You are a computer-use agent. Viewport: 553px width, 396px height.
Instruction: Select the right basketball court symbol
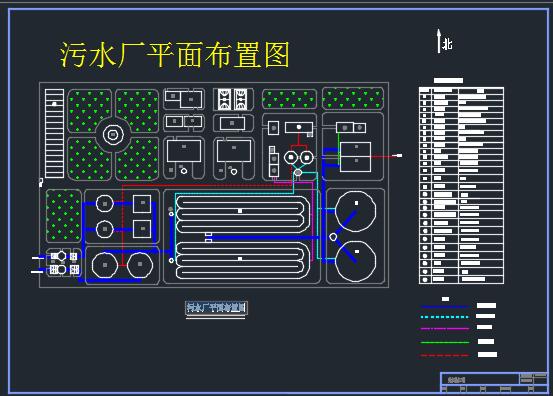(x=241, y=99)
